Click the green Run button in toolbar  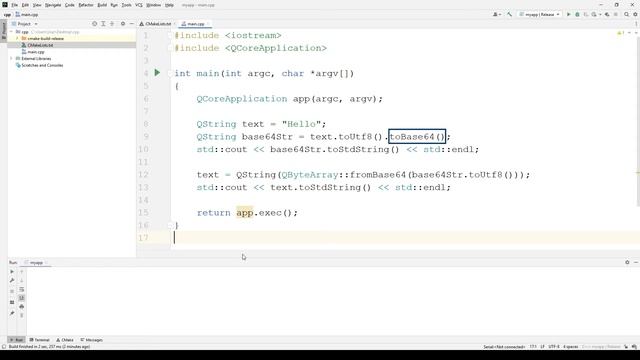[569, 15]
